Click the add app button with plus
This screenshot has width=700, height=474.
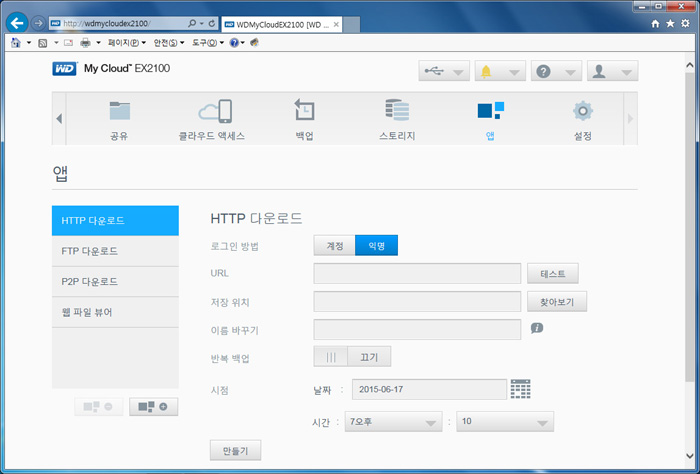click(x=154, y=407)
